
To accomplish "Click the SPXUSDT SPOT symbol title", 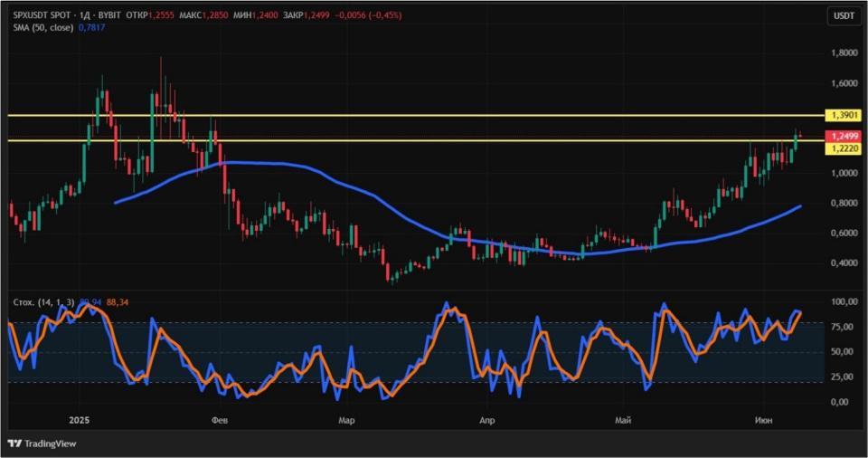I will [42, 15].
